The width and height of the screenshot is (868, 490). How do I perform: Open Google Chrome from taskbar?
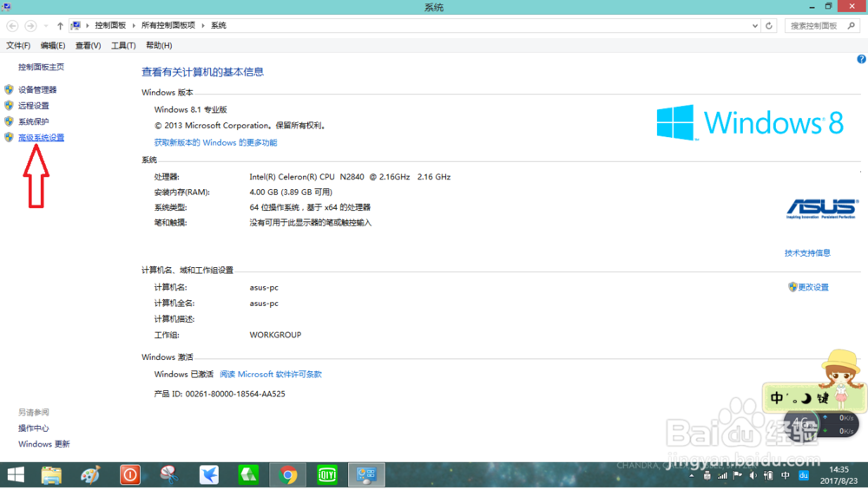287,475
